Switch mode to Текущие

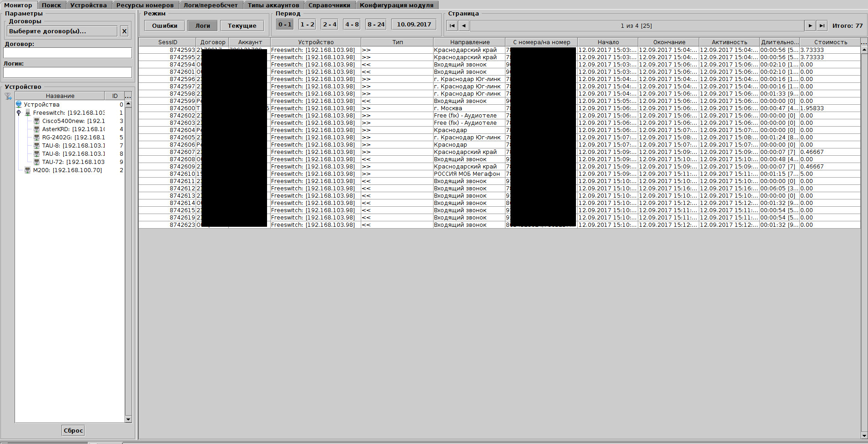coord(242,26)
